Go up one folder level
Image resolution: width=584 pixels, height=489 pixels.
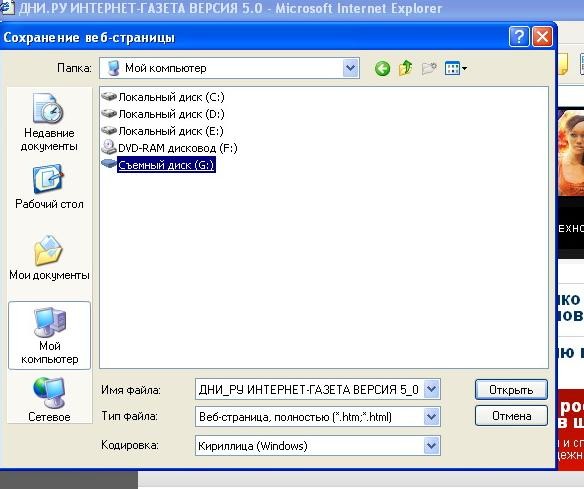tap(406, 68)
